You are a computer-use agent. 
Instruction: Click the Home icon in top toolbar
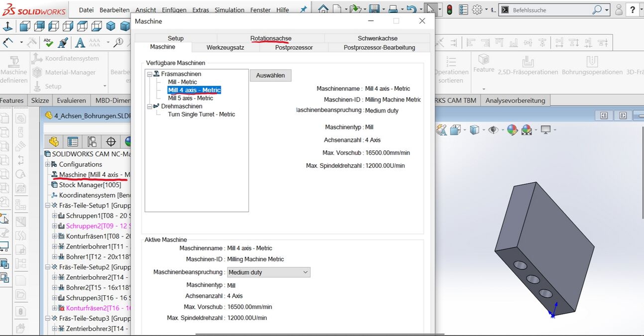pos(323,9)
